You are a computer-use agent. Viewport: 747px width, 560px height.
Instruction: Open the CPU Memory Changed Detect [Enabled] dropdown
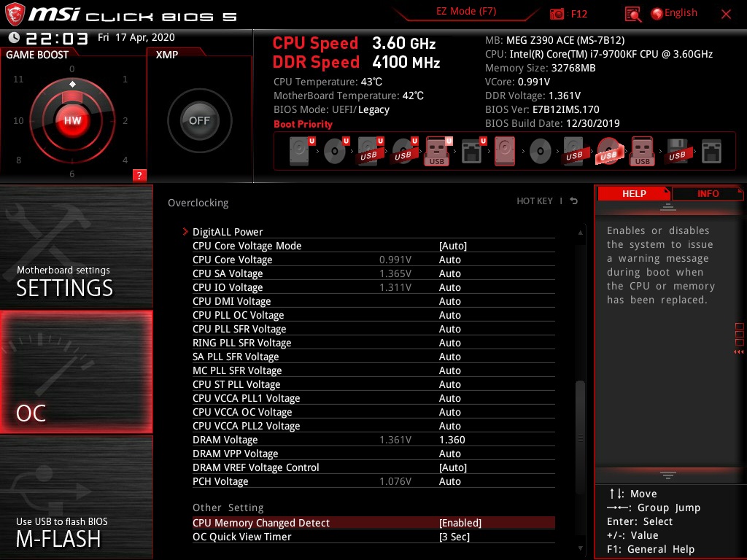[x=460, y=522]
